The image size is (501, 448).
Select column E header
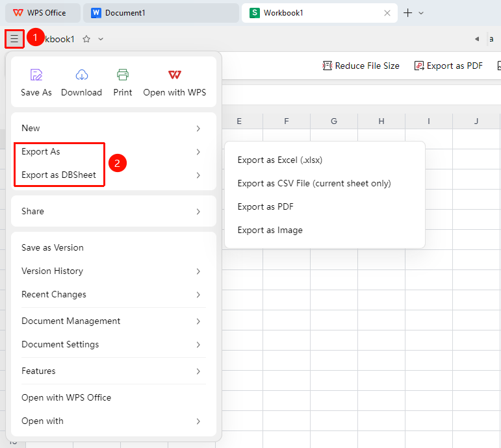(x=239, y=121)
